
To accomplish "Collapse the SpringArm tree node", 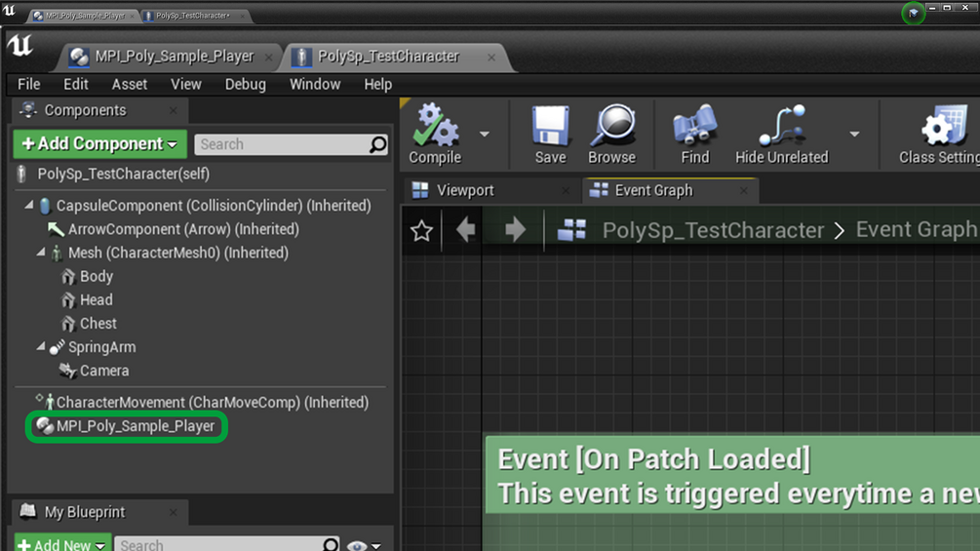I will coord(41,346).
